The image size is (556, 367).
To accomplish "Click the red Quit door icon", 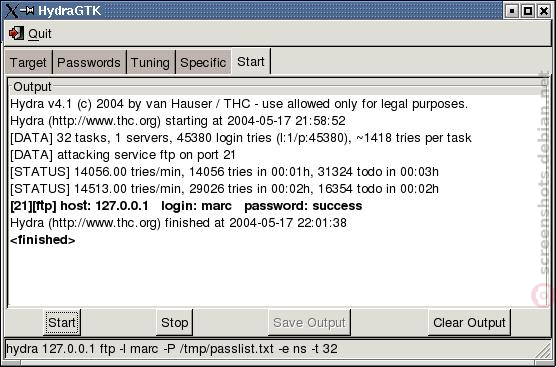I will coord(16,33).
